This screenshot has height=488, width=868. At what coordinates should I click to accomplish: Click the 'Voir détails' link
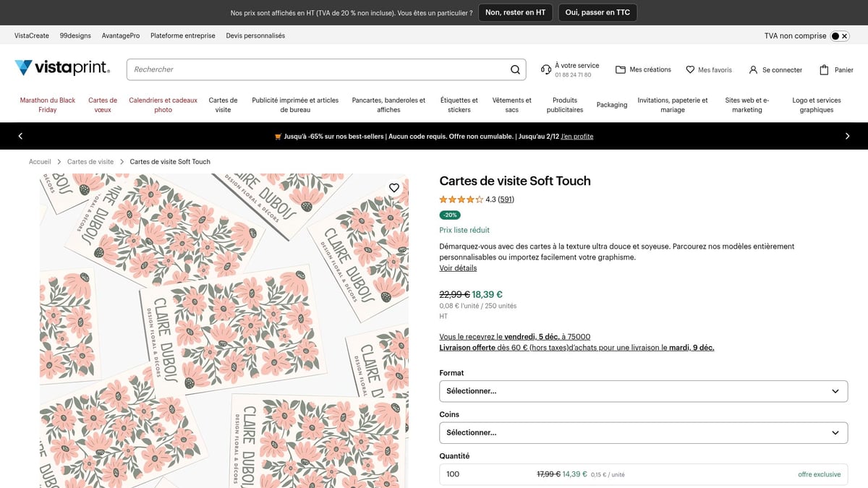tap(458, 267)
